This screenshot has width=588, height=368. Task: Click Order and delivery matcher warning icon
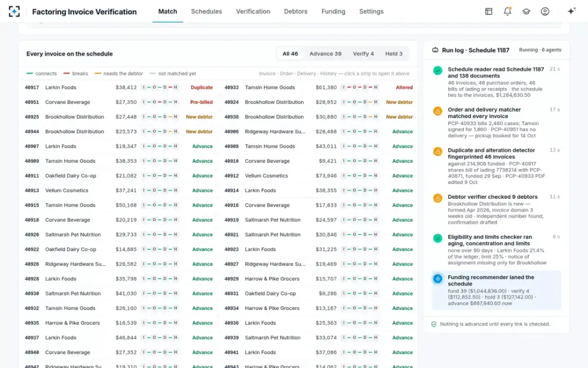point(438,111)
